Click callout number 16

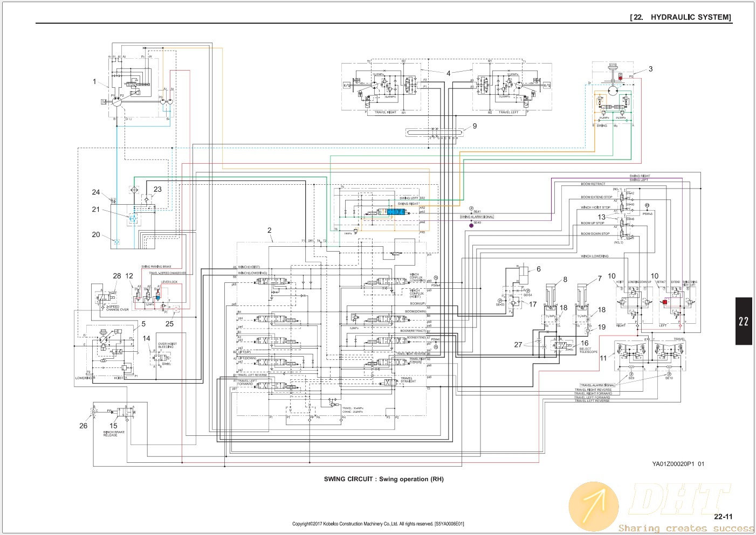(585, 343)
